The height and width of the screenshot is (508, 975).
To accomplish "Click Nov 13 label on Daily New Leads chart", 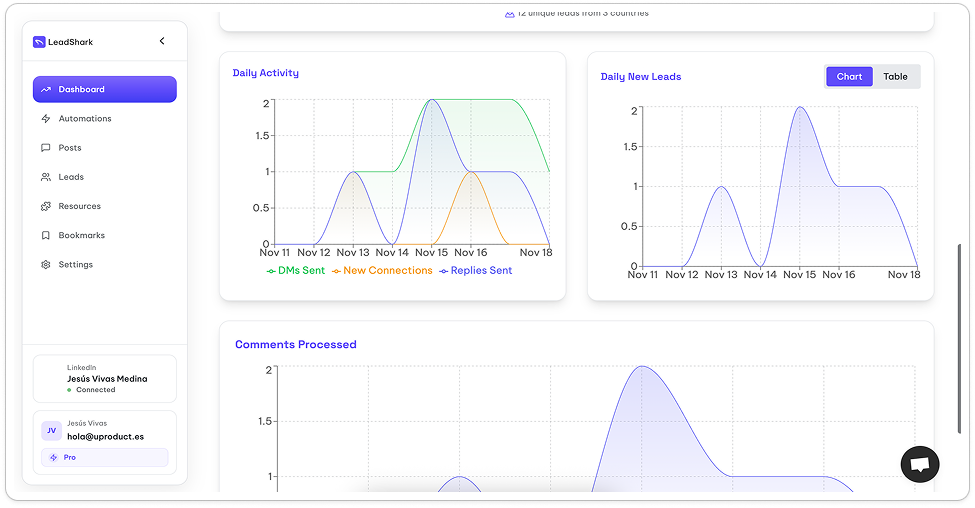I will pos(721,275).
